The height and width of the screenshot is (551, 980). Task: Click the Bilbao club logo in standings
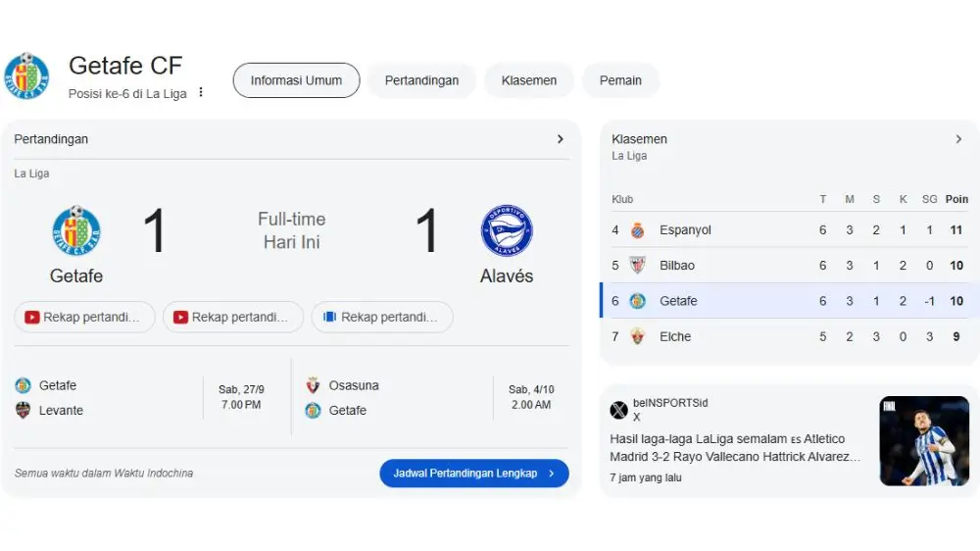point(638,266)
